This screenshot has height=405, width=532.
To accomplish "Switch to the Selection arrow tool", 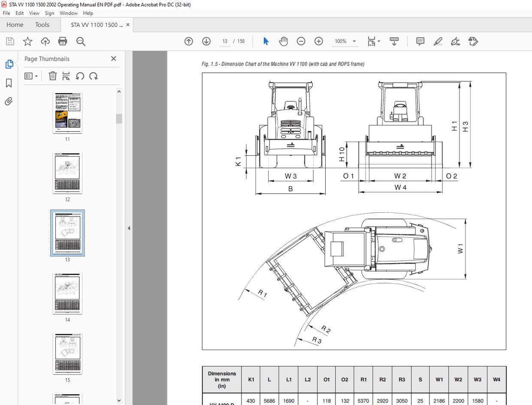I will tap(266, 41).
